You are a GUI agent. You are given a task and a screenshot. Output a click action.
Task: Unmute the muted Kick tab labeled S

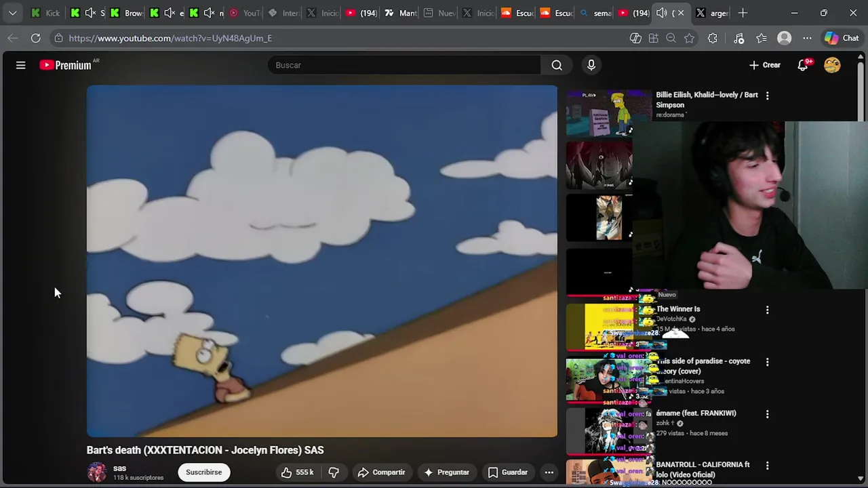90,13
